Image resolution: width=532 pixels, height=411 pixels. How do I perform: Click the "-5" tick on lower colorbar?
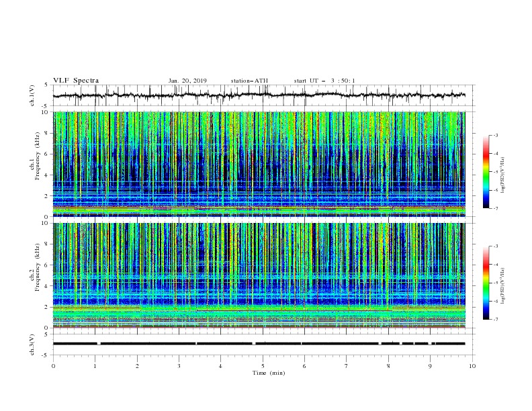point(495,283)
